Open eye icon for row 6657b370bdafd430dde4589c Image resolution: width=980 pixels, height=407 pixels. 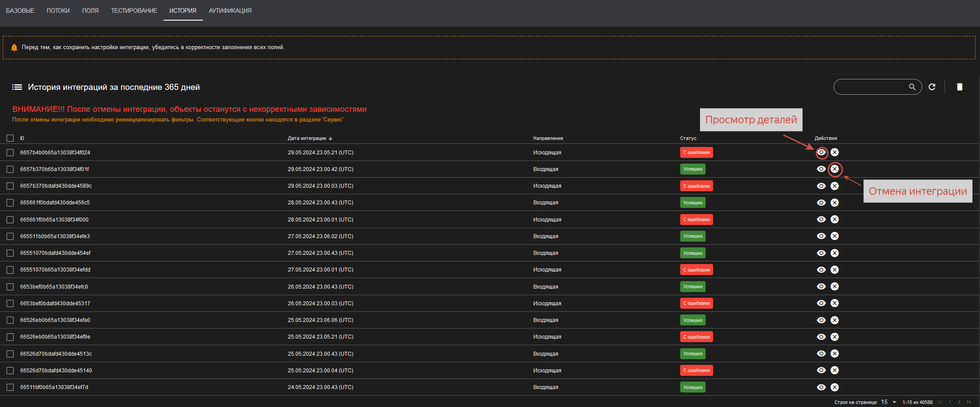pos(821,186)
